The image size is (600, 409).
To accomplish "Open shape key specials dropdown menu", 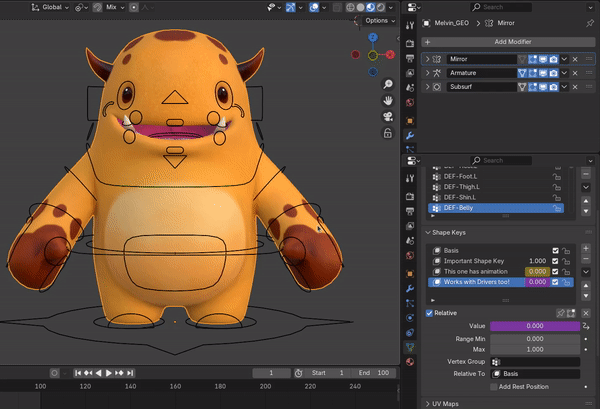I will [586, 272].
